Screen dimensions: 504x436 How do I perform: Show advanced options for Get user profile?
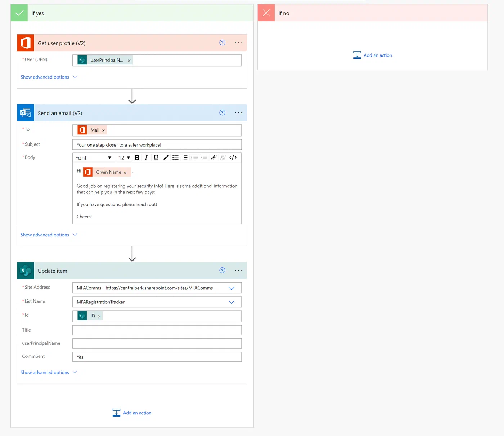(x=49, y=77)
